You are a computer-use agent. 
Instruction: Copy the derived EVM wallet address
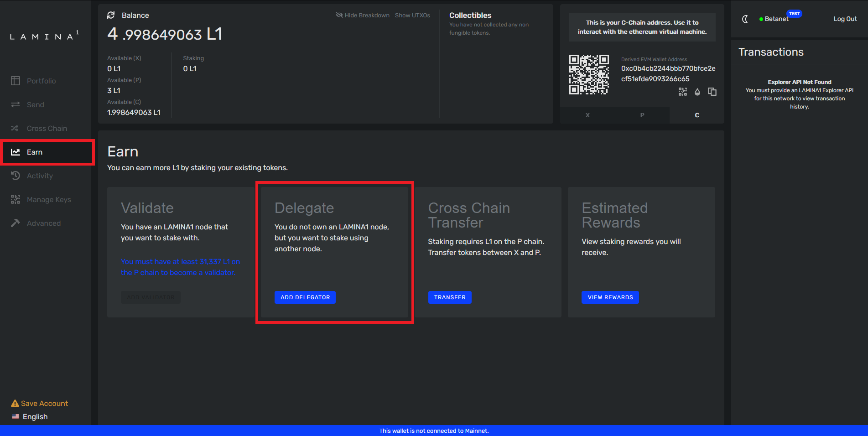[712, 92]
